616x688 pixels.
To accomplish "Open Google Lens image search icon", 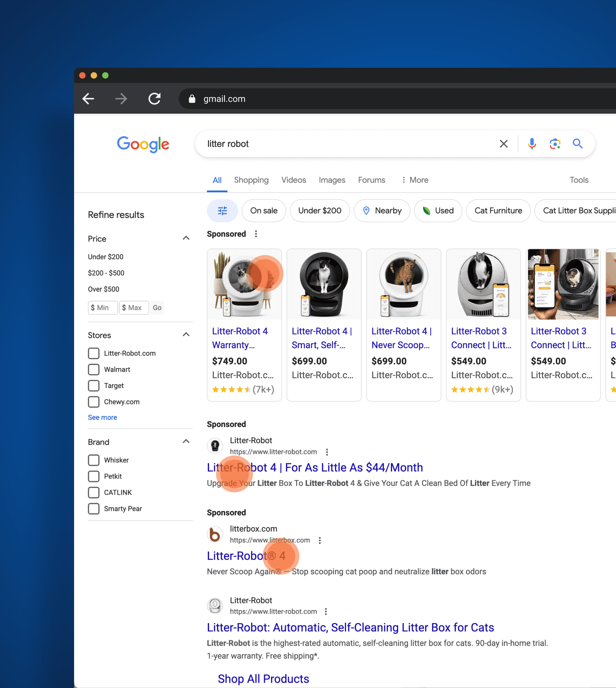I will click(x=555, y=144).
